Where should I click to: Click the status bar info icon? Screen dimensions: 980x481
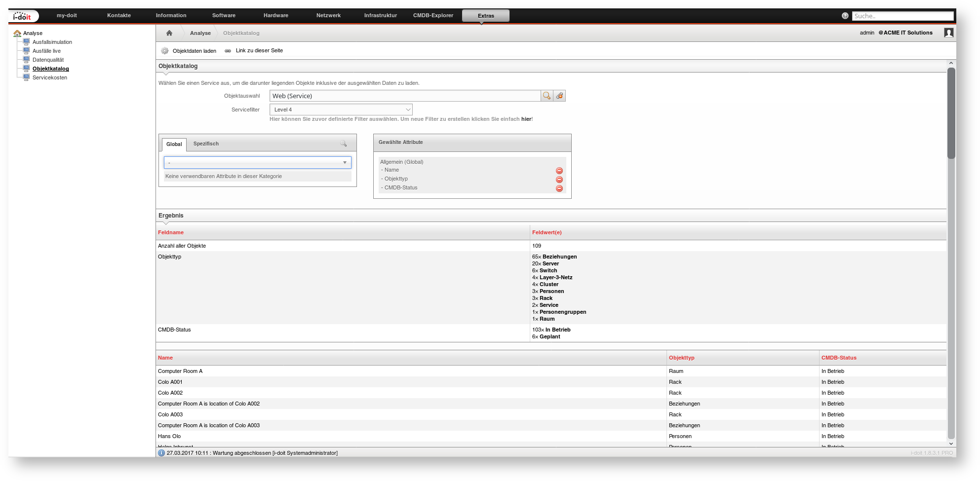pyautogui.click(x=161, y=453)
